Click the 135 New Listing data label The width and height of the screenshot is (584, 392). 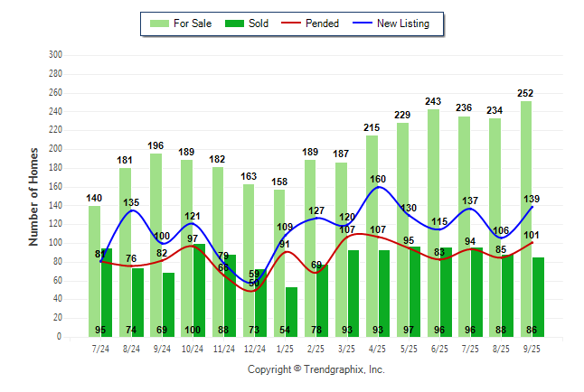[130, 202]
